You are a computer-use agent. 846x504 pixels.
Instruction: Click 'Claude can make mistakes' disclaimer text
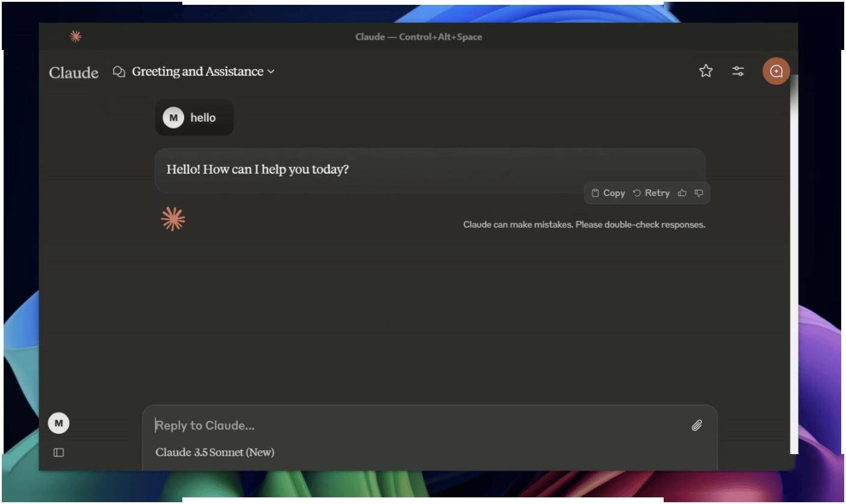coord(584,225)
